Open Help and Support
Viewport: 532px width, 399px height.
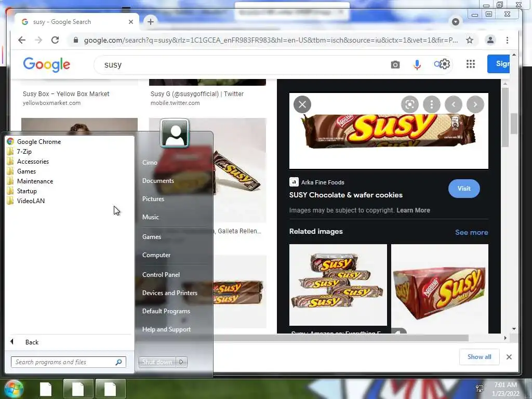(x=166, y=329)
